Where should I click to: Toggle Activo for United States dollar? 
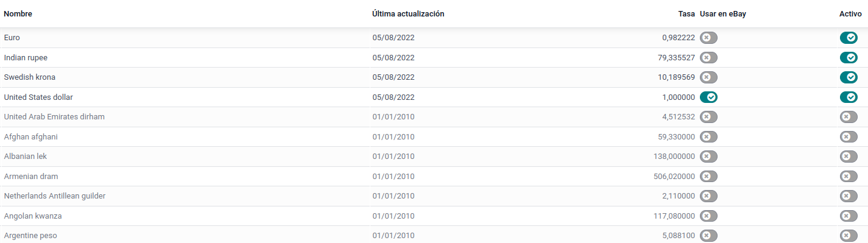click(849, 97)
